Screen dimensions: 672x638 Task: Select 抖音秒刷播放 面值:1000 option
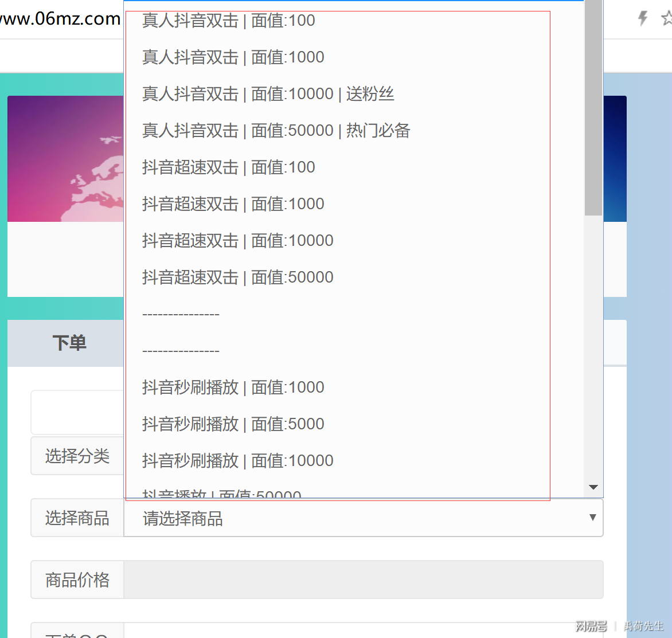(232, 387)
